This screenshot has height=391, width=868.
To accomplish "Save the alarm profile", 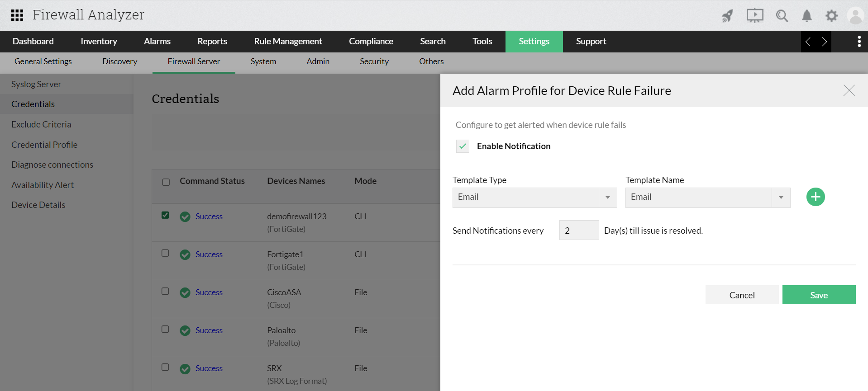I will tap(818, 295).
